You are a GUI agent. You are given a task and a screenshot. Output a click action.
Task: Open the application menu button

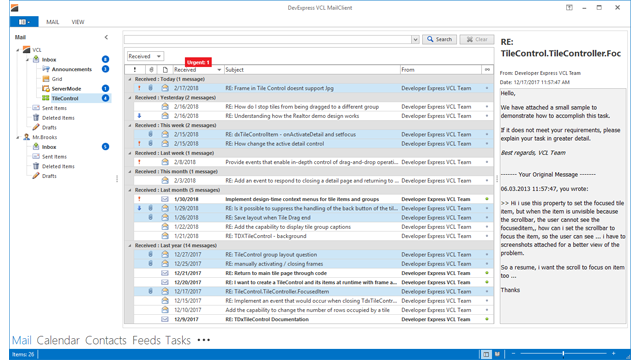pyautogui.click(x=24, y=22)
